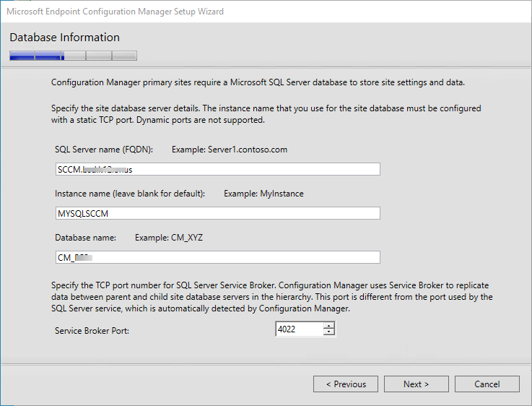Click the wizard progress bar
Screen dimensions: 532x406
(x=74, y=56)
